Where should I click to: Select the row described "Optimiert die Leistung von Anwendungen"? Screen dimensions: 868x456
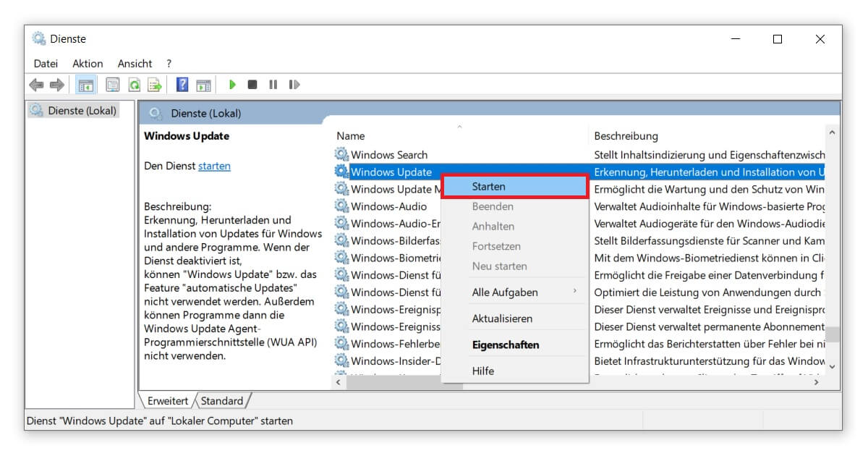579,292
